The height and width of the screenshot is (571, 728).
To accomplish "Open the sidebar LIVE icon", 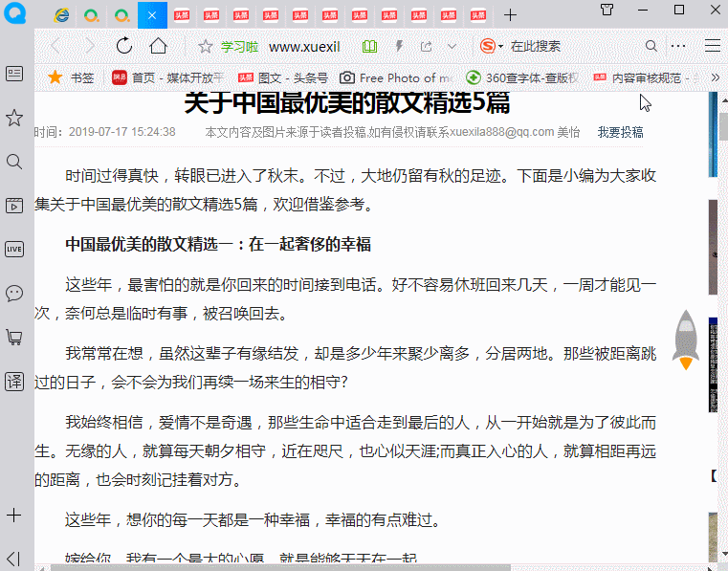I will coord(14,250).
